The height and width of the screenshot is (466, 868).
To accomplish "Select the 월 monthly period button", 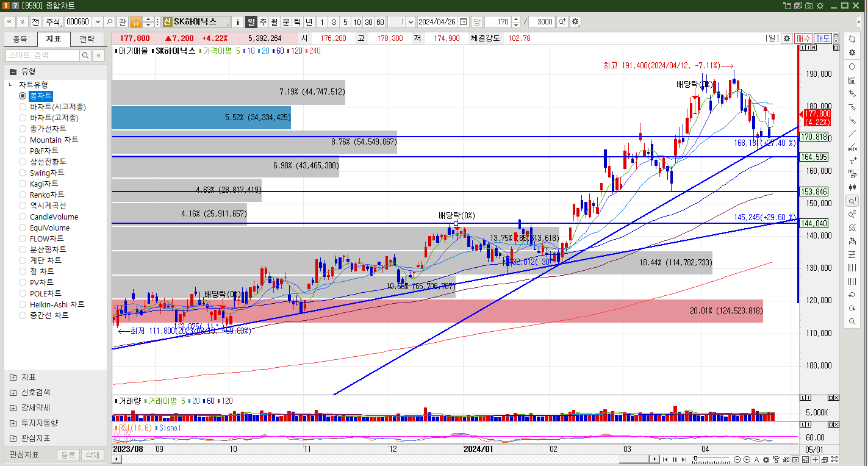I will point(274,22).
